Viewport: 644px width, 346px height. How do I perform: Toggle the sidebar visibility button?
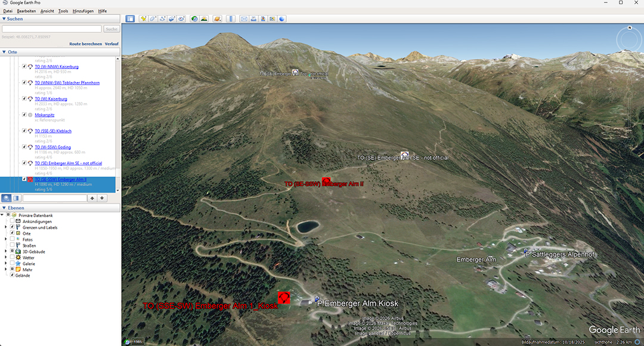pyautogui.click(x=130, y=18)
